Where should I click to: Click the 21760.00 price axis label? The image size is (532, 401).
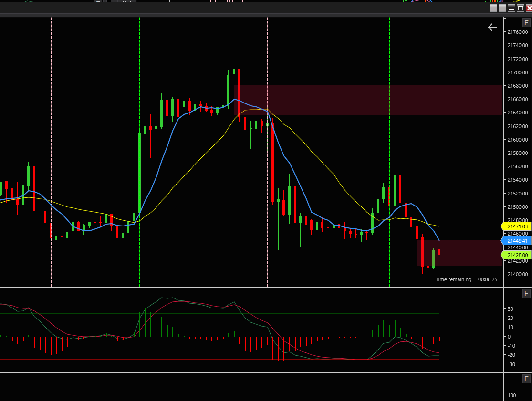[x=517, y=32]
